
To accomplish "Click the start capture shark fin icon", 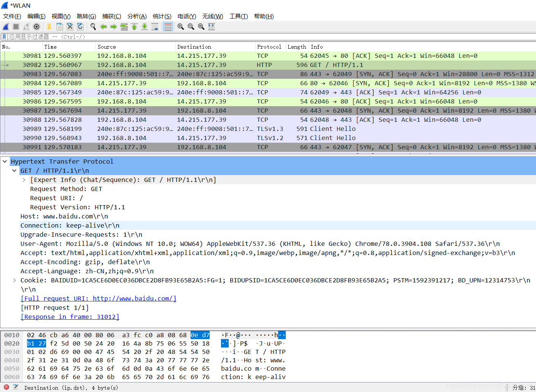I will (x=6, y=27).
